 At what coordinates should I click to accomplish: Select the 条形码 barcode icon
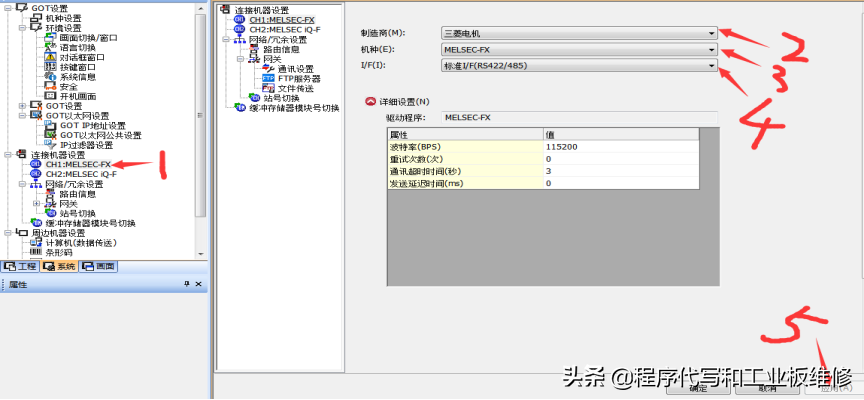[36, 252]
